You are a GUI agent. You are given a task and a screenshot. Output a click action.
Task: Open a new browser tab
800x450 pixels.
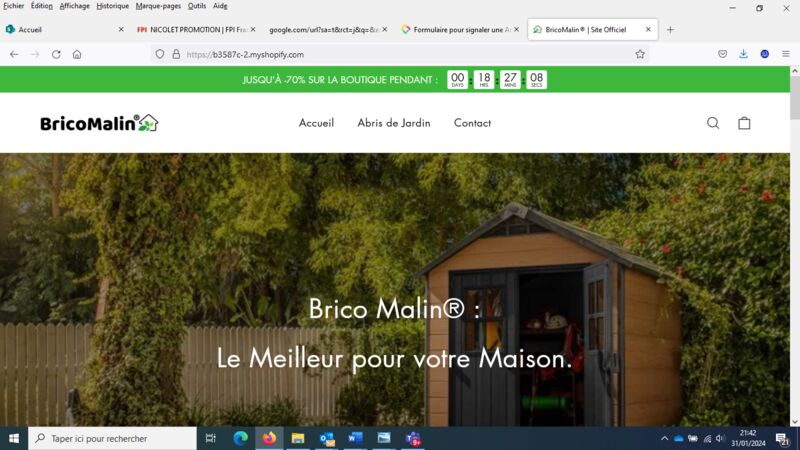pos(670,30)
